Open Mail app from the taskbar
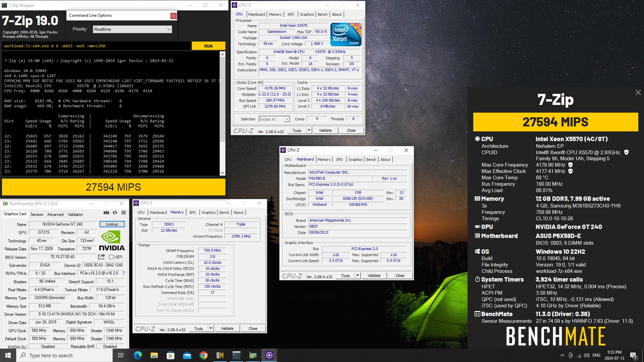 tap(187, 355)
